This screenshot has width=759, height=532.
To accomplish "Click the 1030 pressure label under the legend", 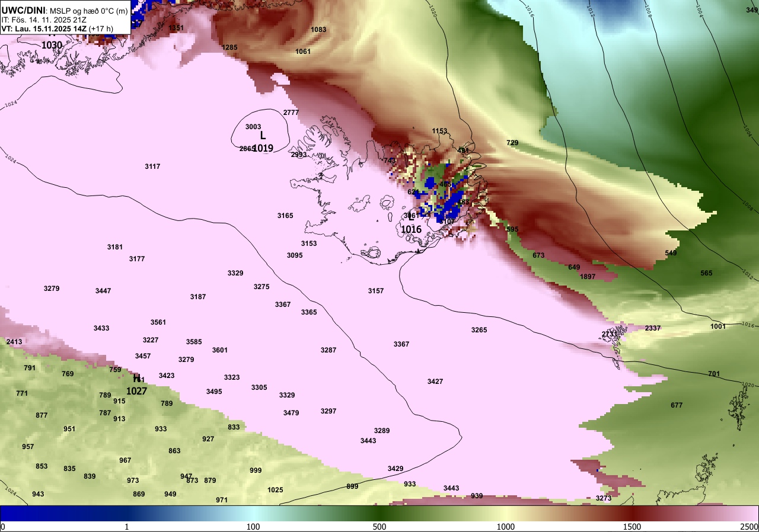I will coord(52,45).
